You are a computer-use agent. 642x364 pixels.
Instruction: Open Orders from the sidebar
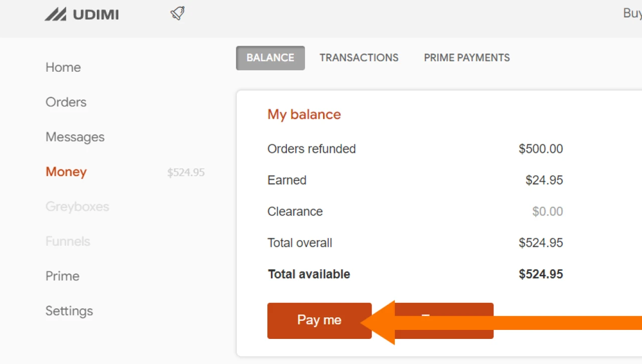[x=66, y=102]
